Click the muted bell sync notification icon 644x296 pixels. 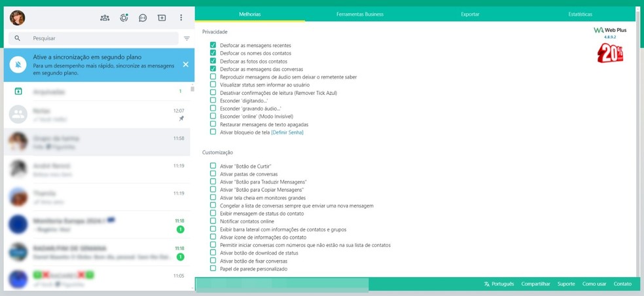18,64
